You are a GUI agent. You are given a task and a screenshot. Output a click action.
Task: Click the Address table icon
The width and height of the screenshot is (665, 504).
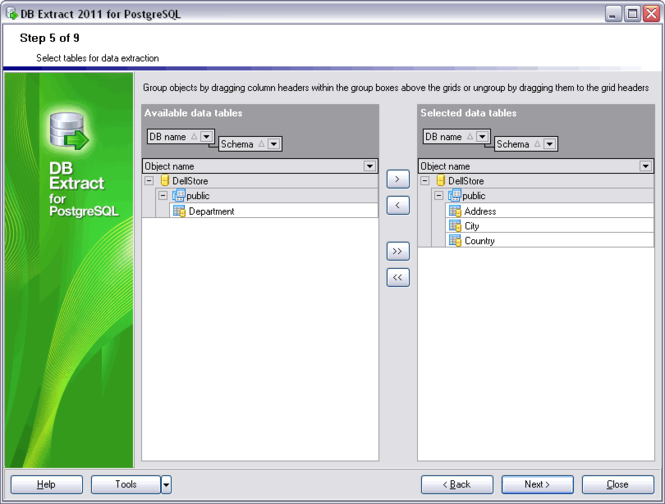coord(455,211)
